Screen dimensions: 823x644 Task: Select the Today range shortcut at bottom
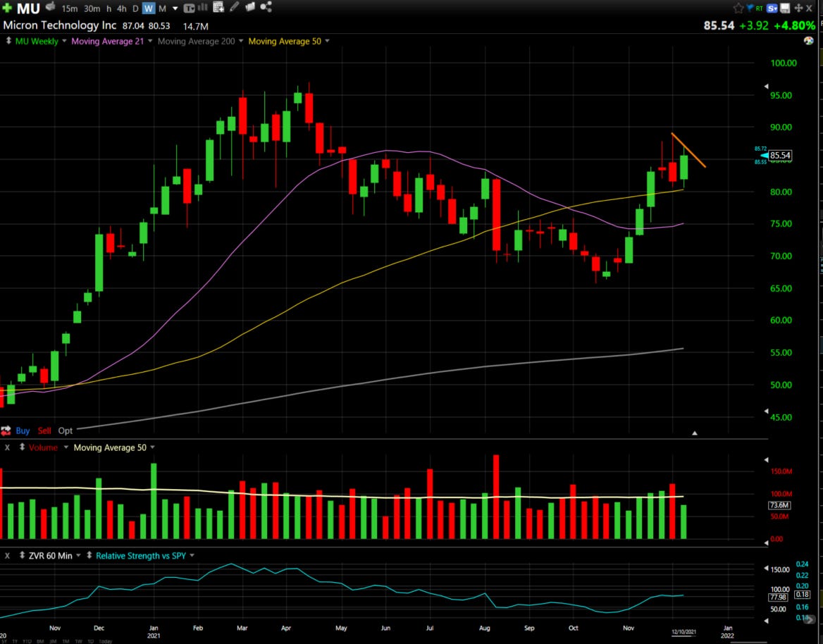tap(105, 641)
